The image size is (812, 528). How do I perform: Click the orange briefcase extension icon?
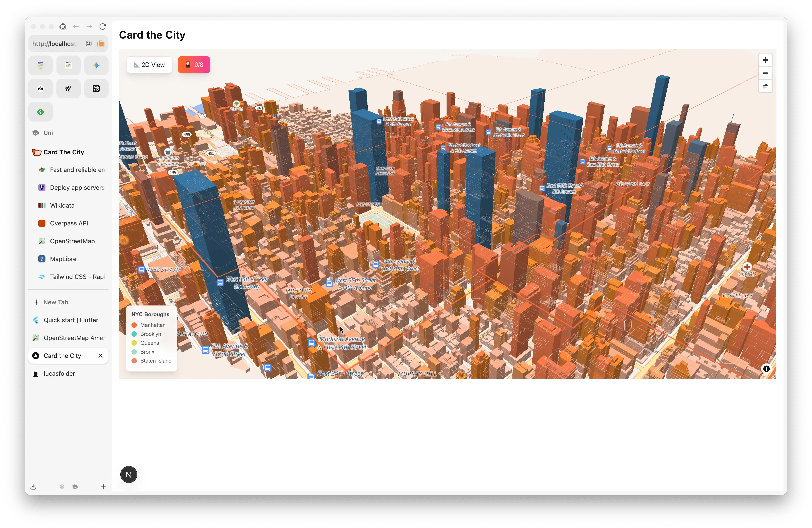(101, 44)
